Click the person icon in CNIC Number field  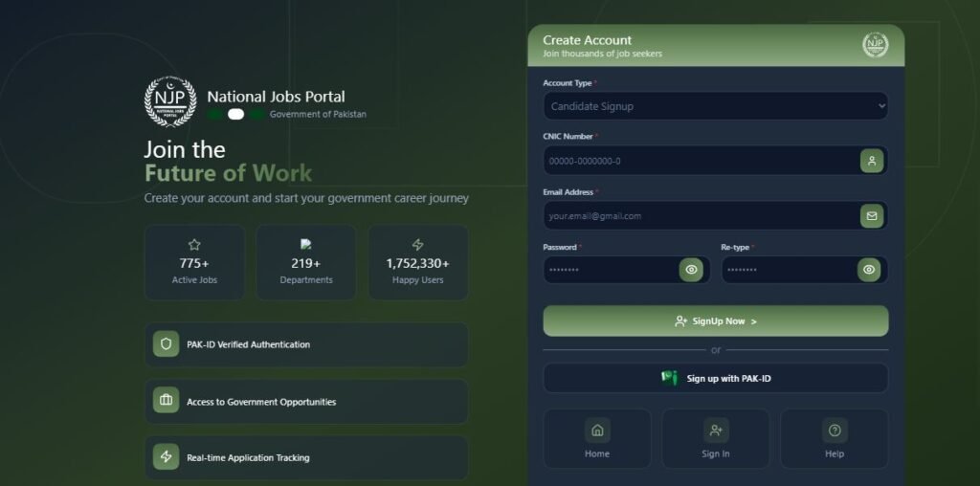pos(871,161)
